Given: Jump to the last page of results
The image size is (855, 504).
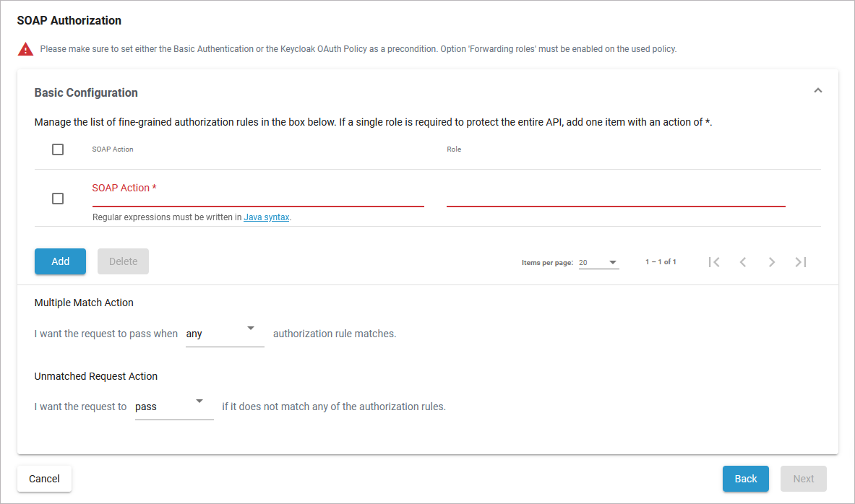Looking at the screenshot, I should (x=800, y=262).
